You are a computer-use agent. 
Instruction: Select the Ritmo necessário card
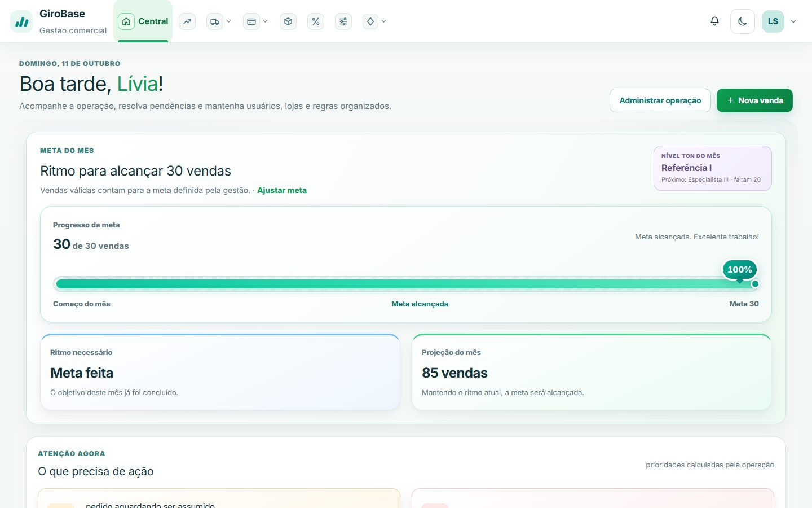point(220,372)
